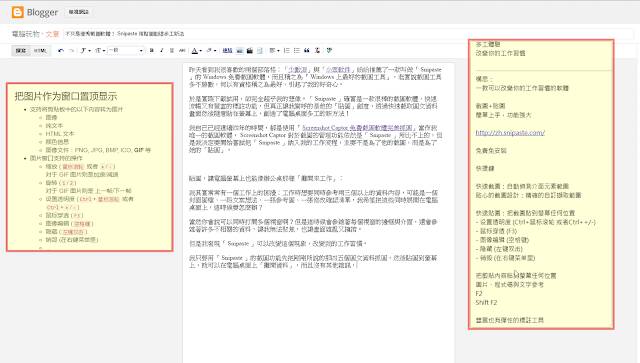640x363 pixels.
Task: Switch to the HTML editing mode tab
Action: [40, 51]
